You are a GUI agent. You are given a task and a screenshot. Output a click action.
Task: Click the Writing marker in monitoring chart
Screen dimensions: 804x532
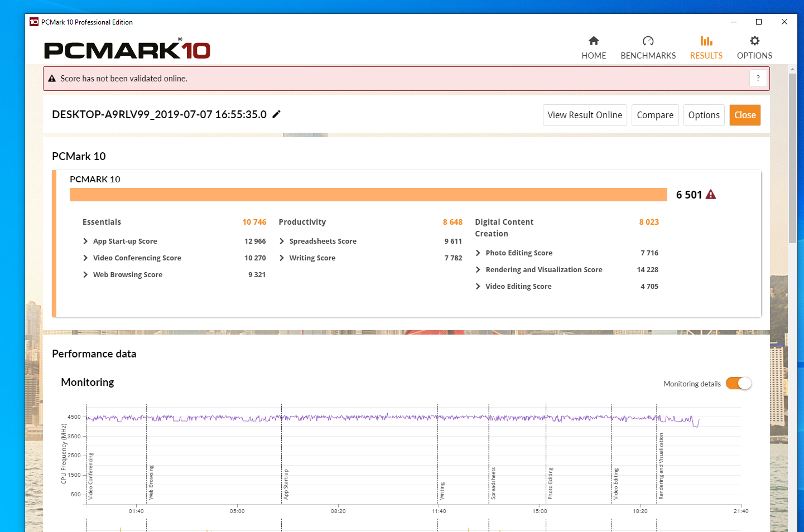pyautogui.click(x=442, y=491)
